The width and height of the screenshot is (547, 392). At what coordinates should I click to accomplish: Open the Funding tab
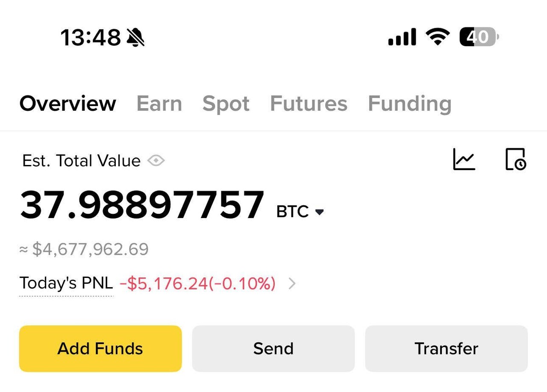(409, 104)
